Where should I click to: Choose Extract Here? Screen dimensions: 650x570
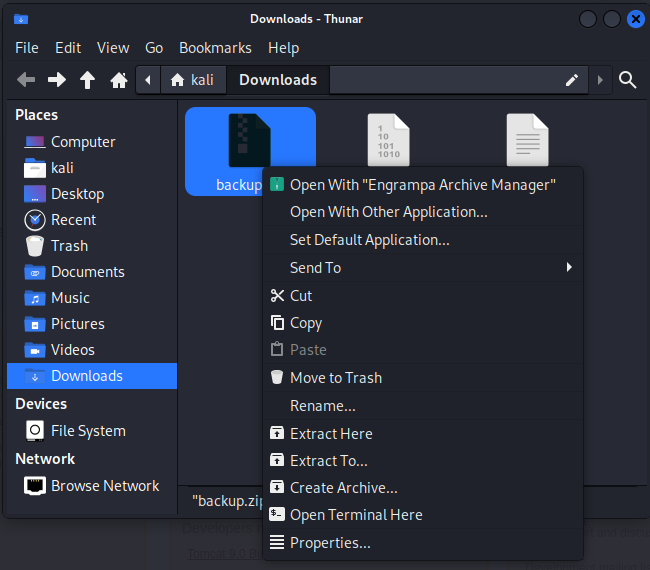(x=423, y=434)
